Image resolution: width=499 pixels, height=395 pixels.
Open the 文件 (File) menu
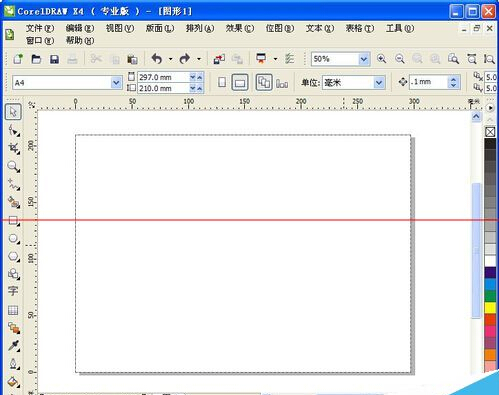[x=40, y=28]
